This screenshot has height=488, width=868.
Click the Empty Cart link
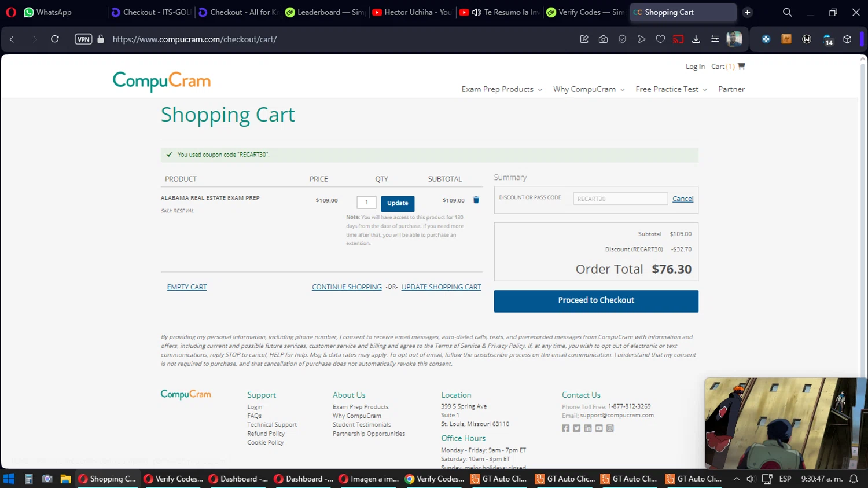click(187, 287)
